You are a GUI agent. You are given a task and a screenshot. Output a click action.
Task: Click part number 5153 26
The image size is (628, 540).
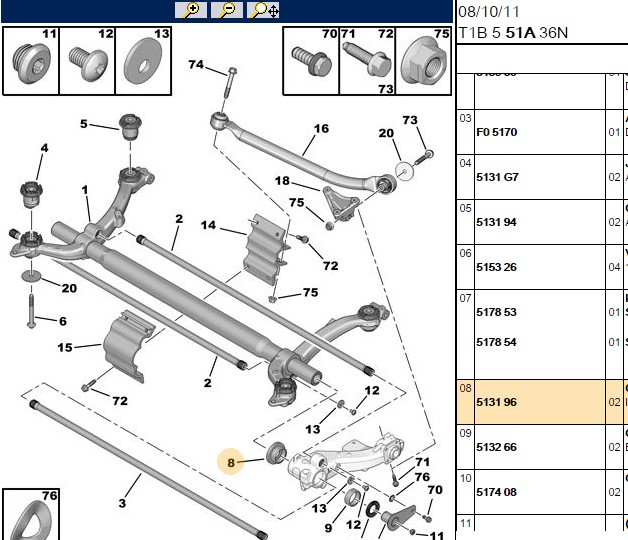(496, 267)
